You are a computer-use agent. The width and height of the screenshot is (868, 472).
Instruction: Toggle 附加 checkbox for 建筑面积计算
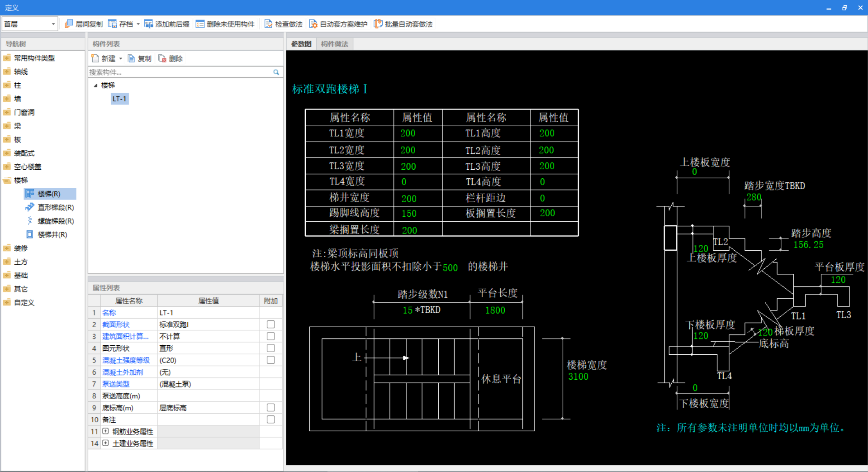pyautogui.click(x=271, y=336)
